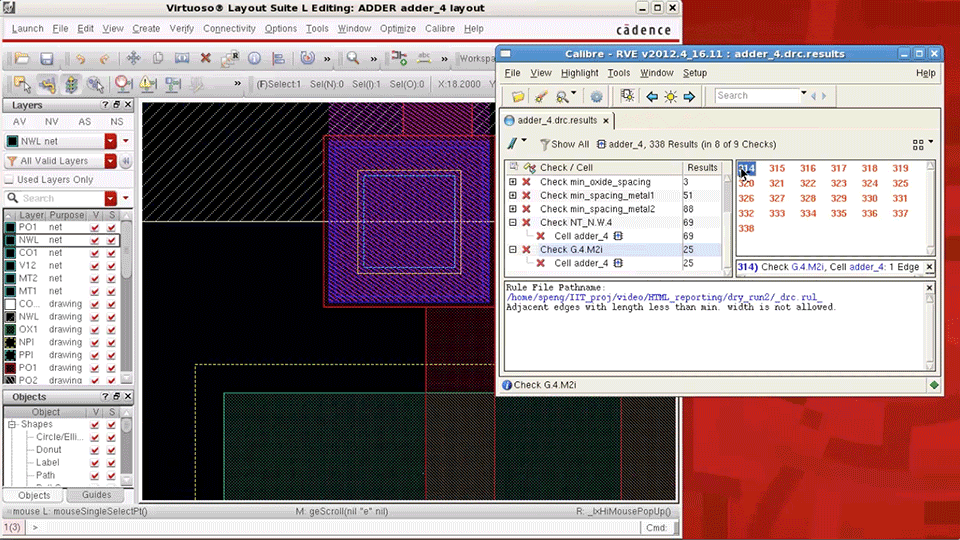Screen dimensions: 960x540
Task: Open the NWL net layer dropdown
Action: tap(111, 141)
